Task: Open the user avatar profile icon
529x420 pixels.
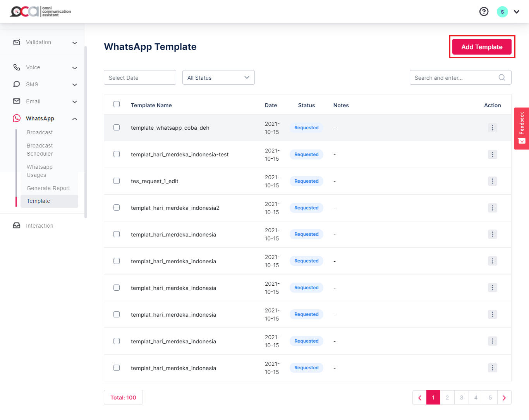Action: point(502,12)
